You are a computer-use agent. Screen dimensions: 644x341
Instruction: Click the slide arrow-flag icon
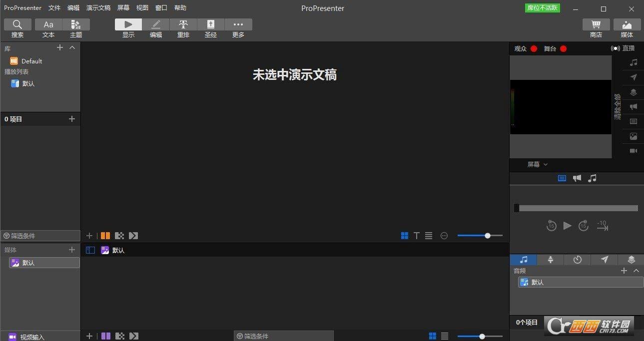(133, 236)
